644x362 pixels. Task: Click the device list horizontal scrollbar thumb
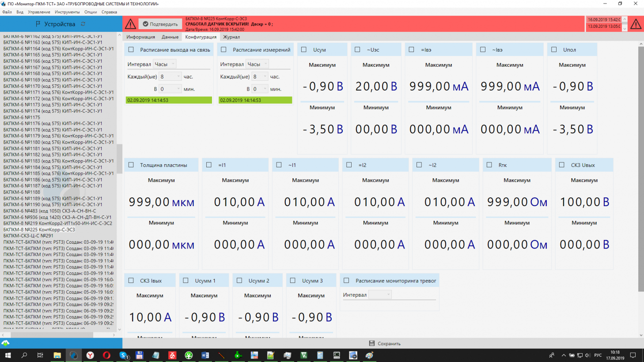coord(52,335)
